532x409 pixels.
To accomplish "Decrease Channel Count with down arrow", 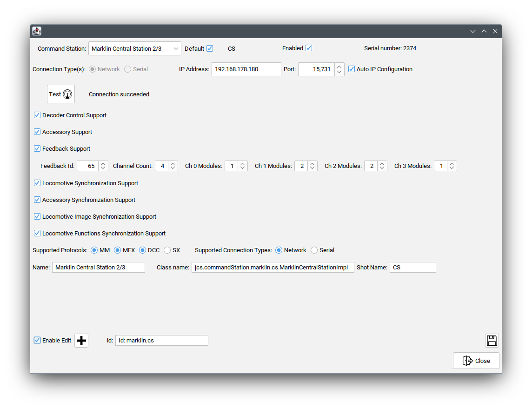I will click(x=173, y=168).
